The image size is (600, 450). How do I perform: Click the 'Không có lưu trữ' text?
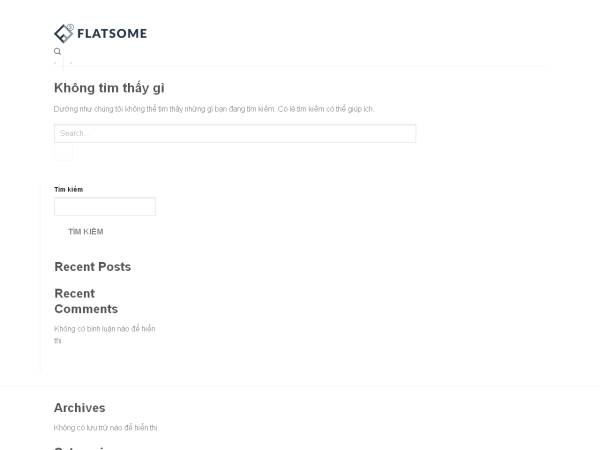(x=106, y=428)
